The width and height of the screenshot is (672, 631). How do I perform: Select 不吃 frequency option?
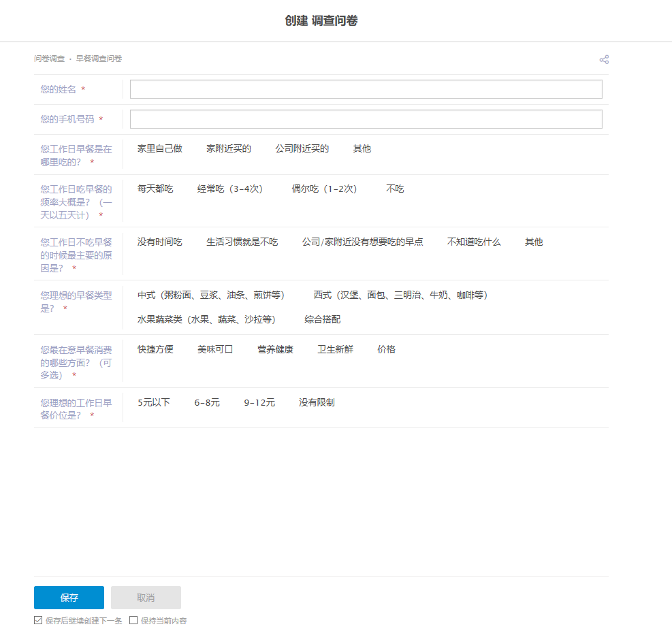click(395, 189)
